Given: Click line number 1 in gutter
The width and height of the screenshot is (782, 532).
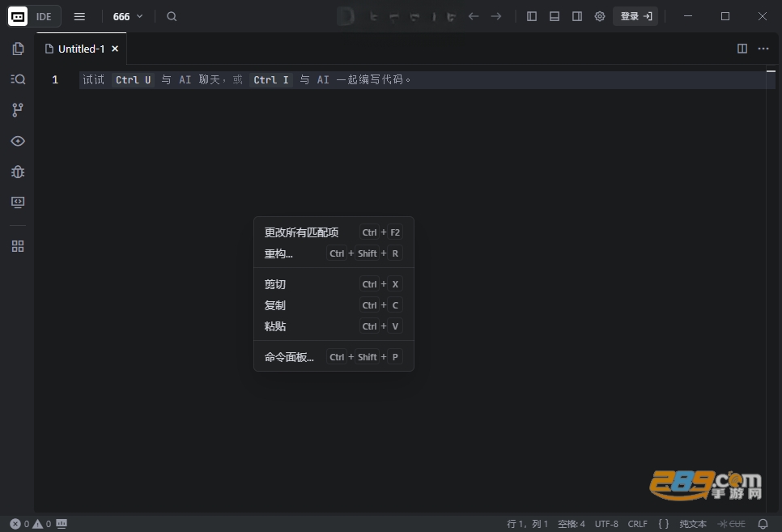Looking at the screenshot, I should 55,80.
